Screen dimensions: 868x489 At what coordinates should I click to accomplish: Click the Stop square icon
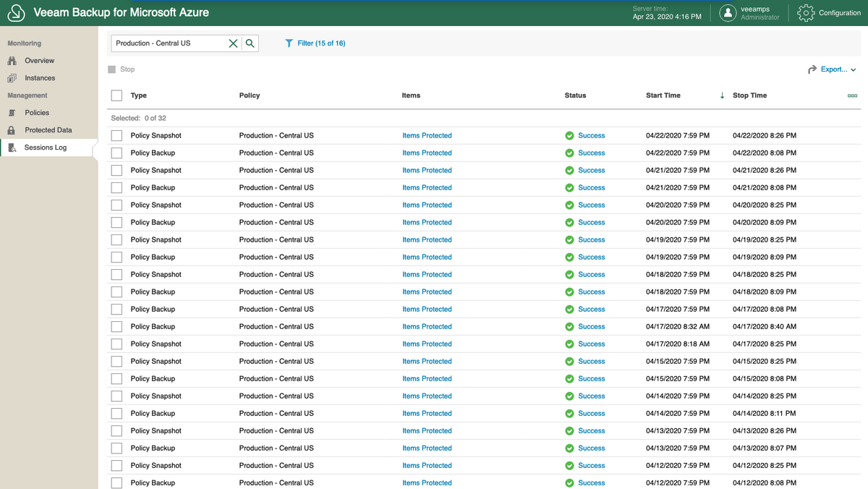coord(112,69)
